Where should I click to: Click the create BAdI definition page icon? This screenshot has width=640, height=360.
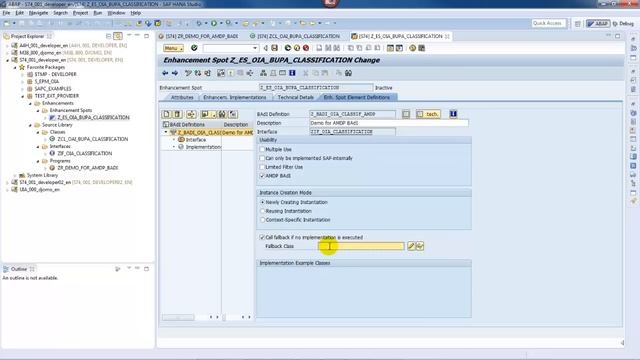[166, 114]
